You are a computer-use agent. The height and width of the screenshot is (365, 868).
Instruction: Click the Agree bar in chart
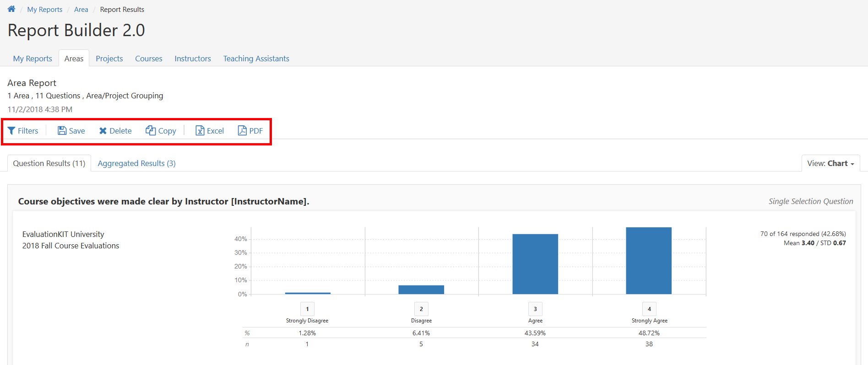click(x=535, y=264)
